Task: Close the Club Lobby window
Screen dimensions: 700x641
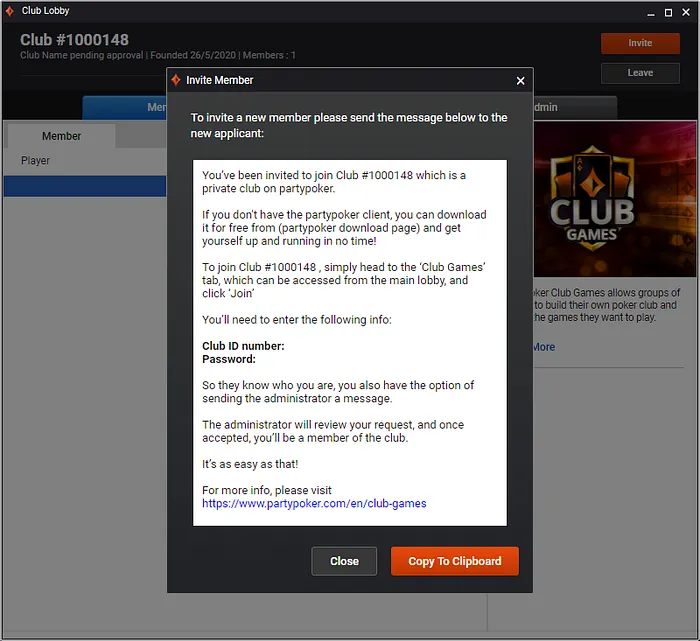Action: coord(686,12)
